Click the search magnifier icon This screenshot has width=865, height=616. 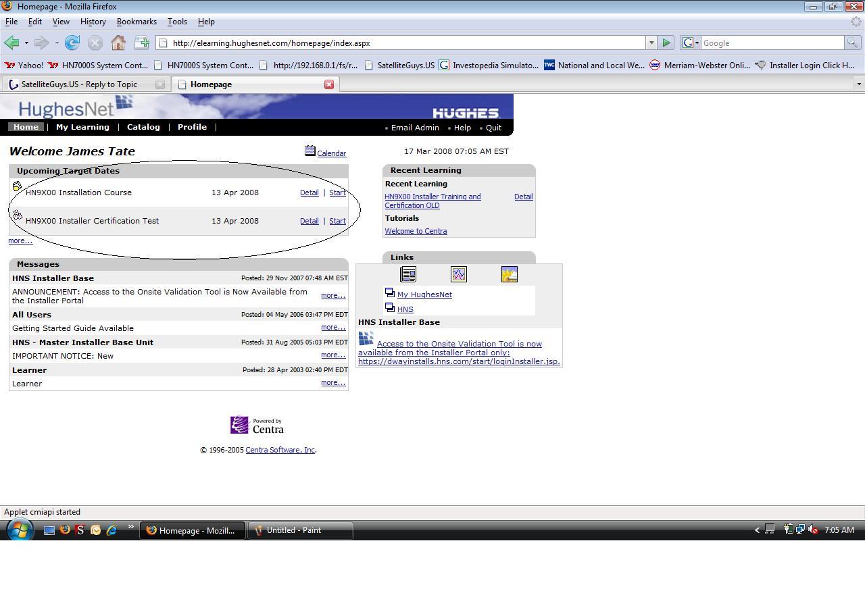(x=852, y=43)
